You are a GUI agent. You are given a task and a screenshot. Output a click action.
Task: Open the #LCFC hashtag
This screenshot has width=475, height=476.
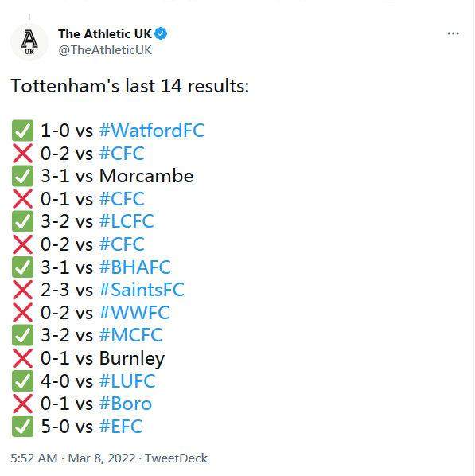127,221
